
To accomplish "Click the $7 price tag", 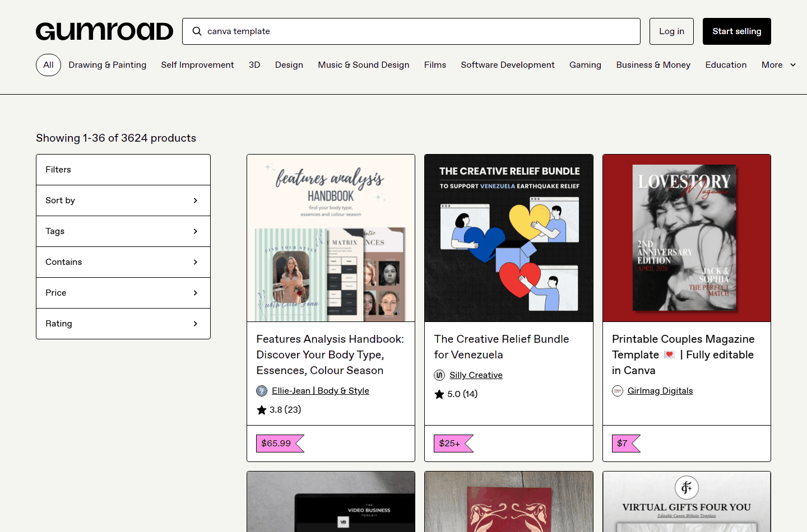I will coord(626,444).
